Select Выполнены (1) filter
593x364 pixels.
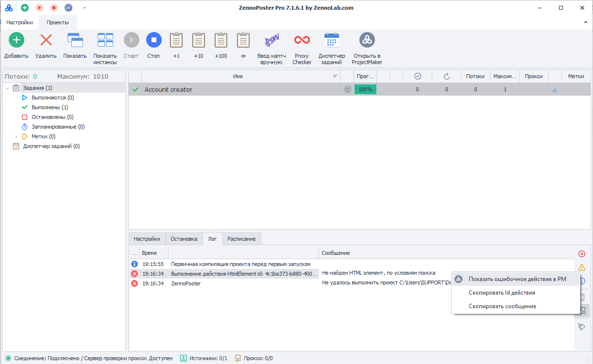[50, 107]
